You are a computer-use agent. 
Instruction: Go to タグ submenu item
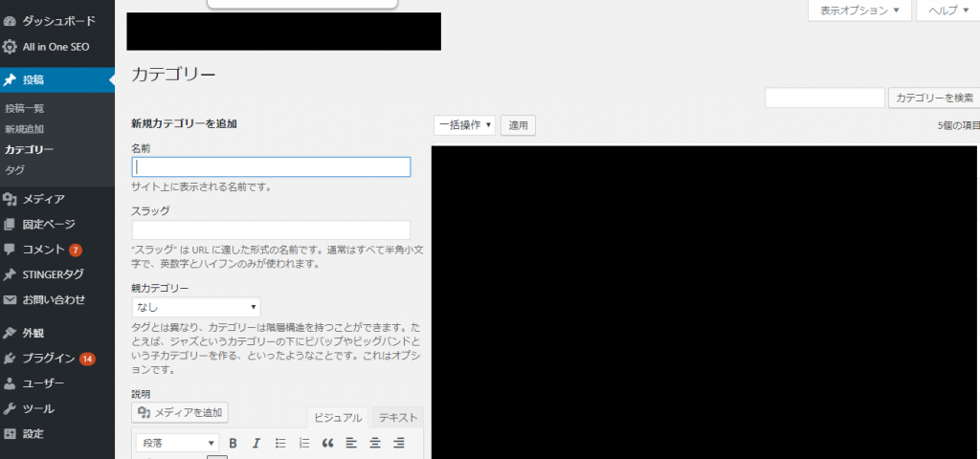pyautogui.click(x=14, y=170)
